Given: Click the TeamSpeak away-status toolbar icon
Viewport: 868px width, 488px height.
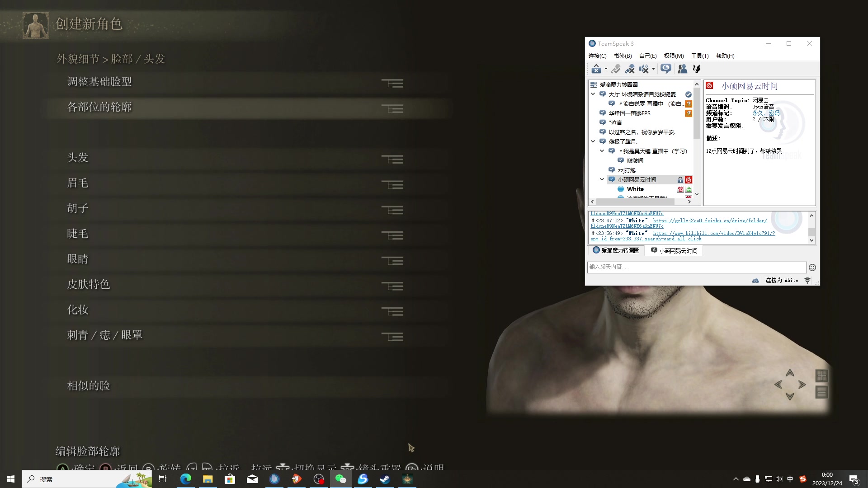Looking at the screenshot, I should click(596, 69).
